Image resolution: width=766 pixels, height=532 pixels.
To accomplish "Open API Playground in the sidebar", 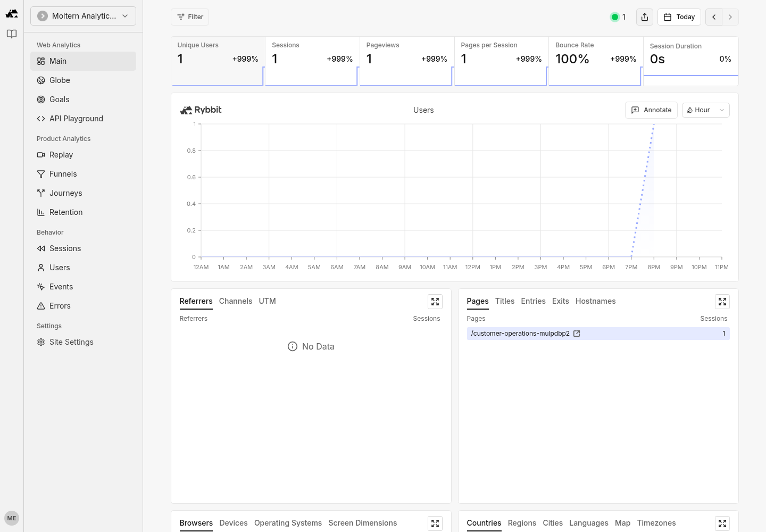I will coord(83,119).
